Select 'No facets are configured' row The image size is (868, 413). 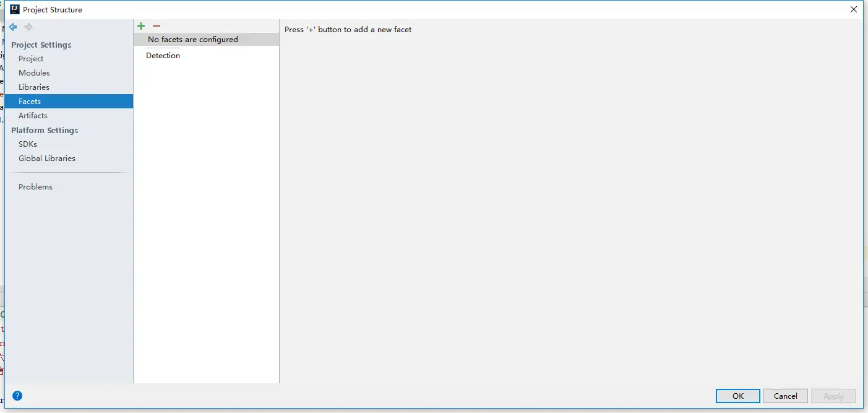207,40
